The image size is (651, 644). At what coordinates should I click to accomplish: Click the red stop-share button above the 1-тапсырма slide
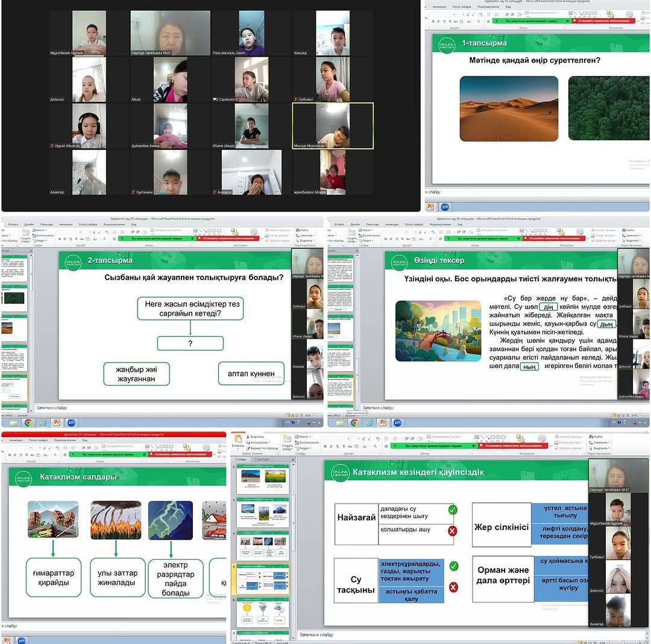(603, 20)
